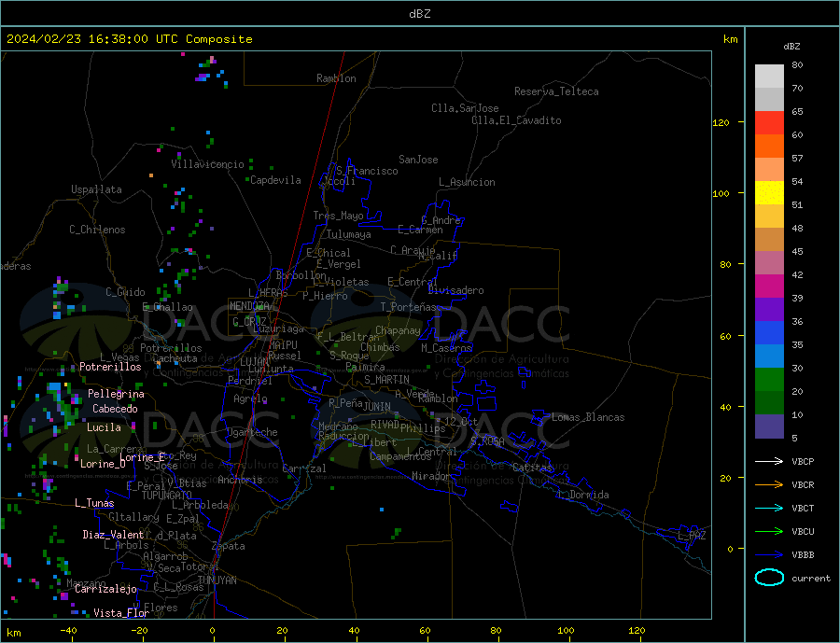This screenshot has width=840, height=643.
Task: Click the 'RIVAD' label
Action: pos(385,425)
